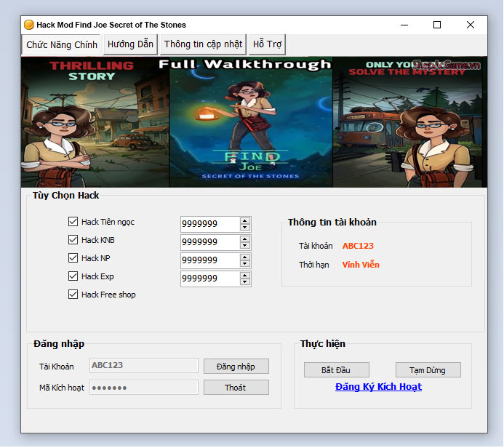504x448 pixels.
Task: Open the Đăng Ký Kích Hoạt link
Action: click(378, 387)
